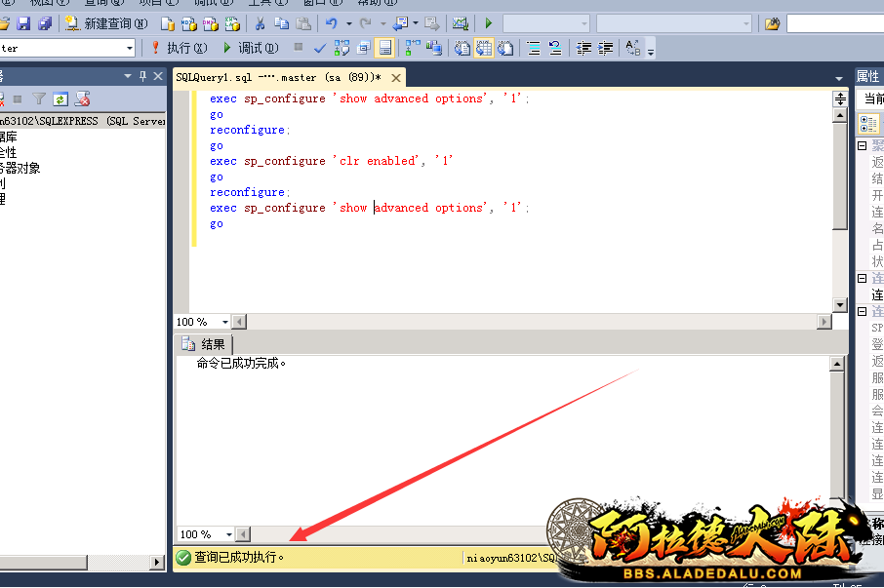The image size is (884, 588).
Task: Click the 新建查询 (New Query) button
Action: [x=106, y=23]
